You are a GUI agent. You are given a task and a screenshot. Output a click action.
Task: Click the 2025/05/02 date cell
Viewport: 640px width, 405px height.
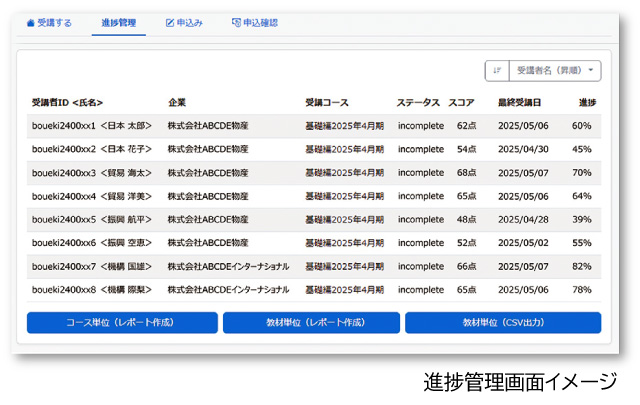coord(523,243)
